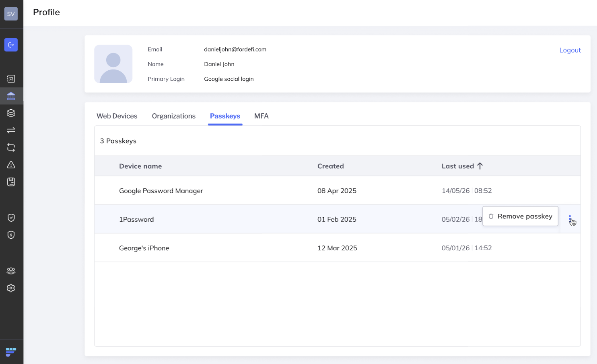Open the two opposite arrows transfer icon
The image size is (597, 364).
[11, 130]
